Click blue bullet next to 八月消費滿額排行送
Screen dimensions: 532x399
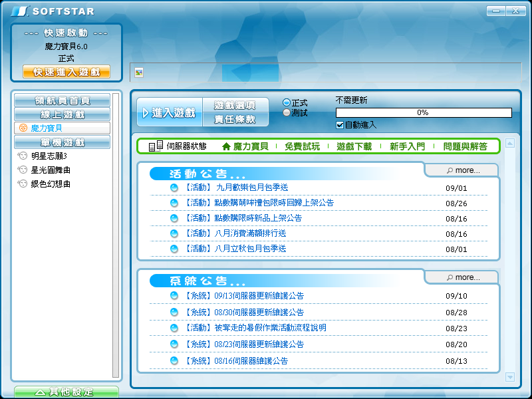pos(174,233)
